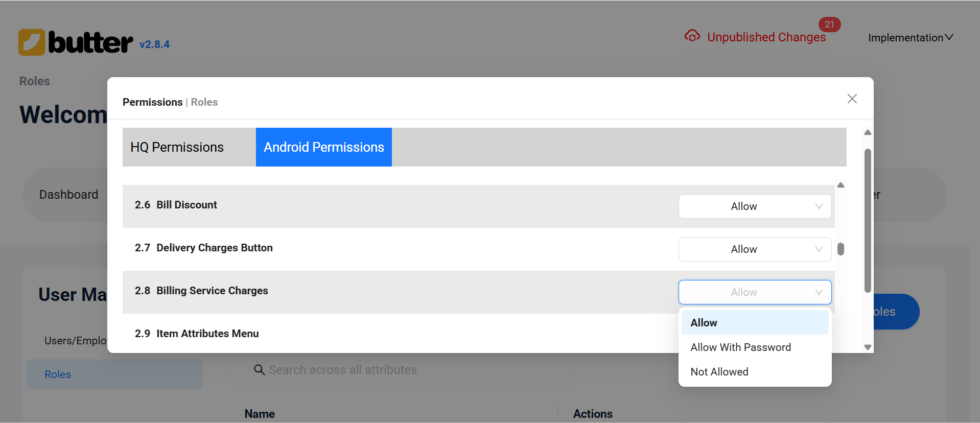Select the Android Permissions tab
Image resolution: width=980 pixels, height=423 pixels.
point(323,147)
